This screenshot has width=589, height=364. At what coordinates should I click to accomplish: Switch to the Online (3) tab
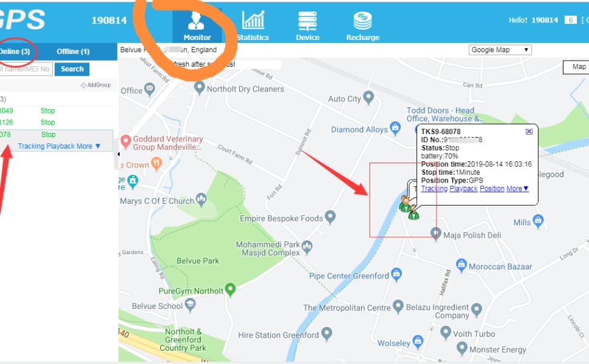[x=15, y=52]
